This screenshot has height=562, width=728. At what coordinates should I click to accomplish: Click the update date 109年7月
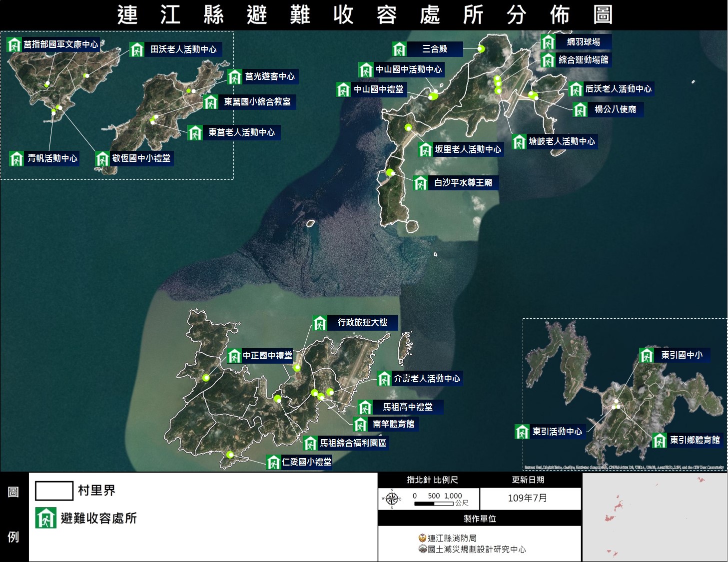pyautogui.click(x=527, y=498)
